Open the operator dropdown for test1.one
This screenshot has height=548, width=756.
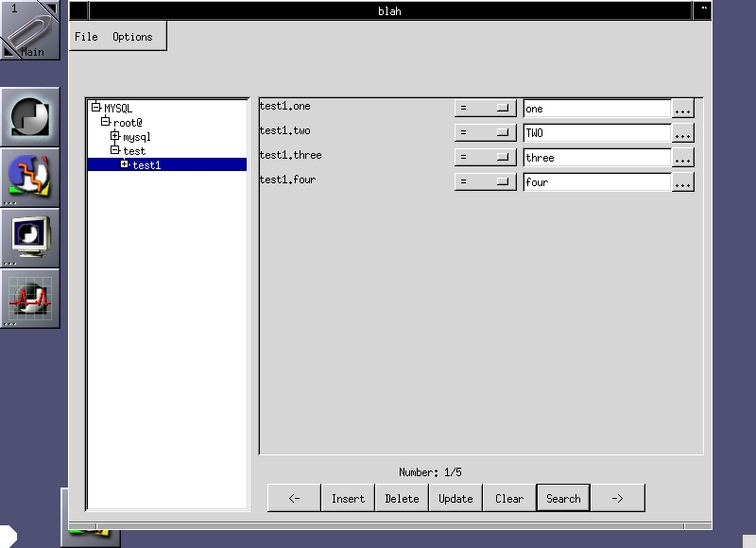pyautogui.click(x=485, y=109)
